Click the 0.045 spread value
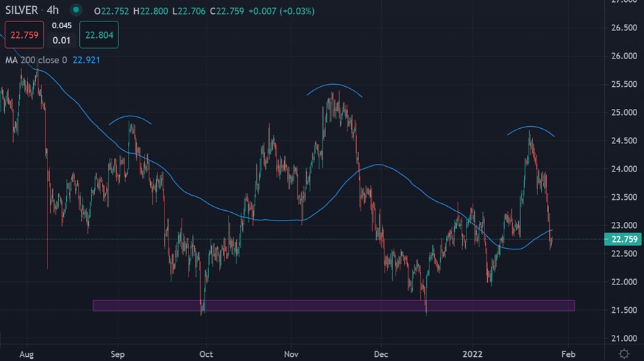 tap(61, 27)
